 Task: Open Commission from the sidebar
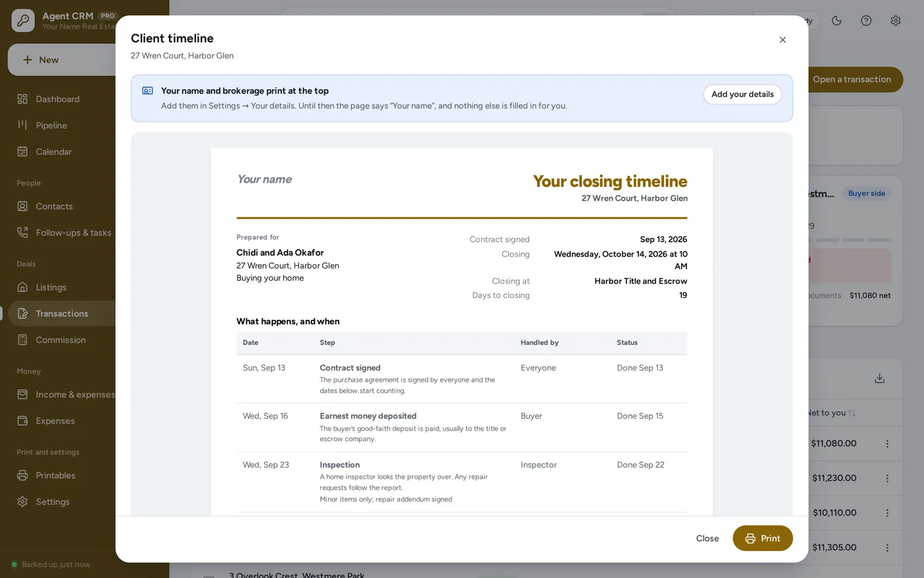pos(61,340)
